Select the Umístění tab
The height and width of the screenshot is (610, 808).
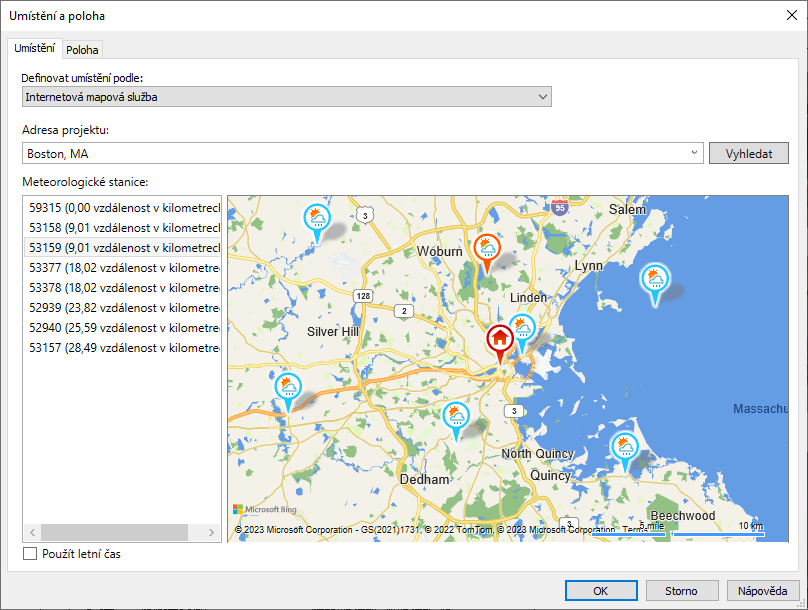35,48
